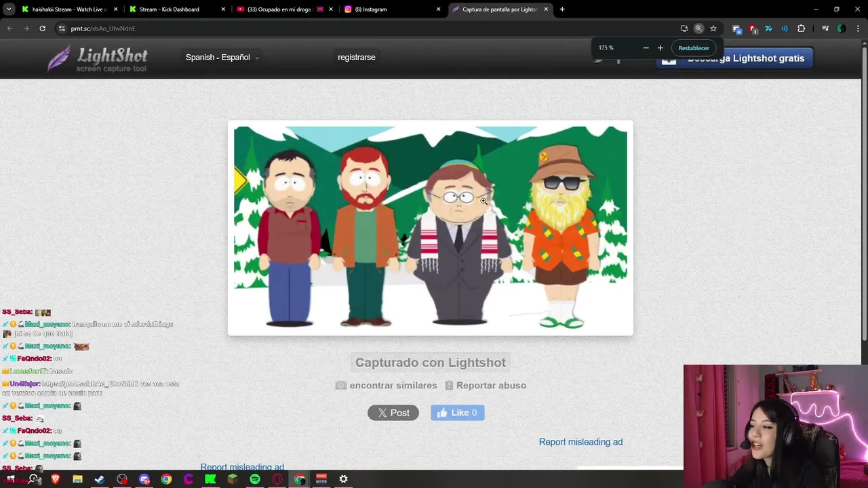Image resolution: width=868 pixels, height=488 pixels.
Task: Click the red phone extension icon
Action: (x=753, y=28)
